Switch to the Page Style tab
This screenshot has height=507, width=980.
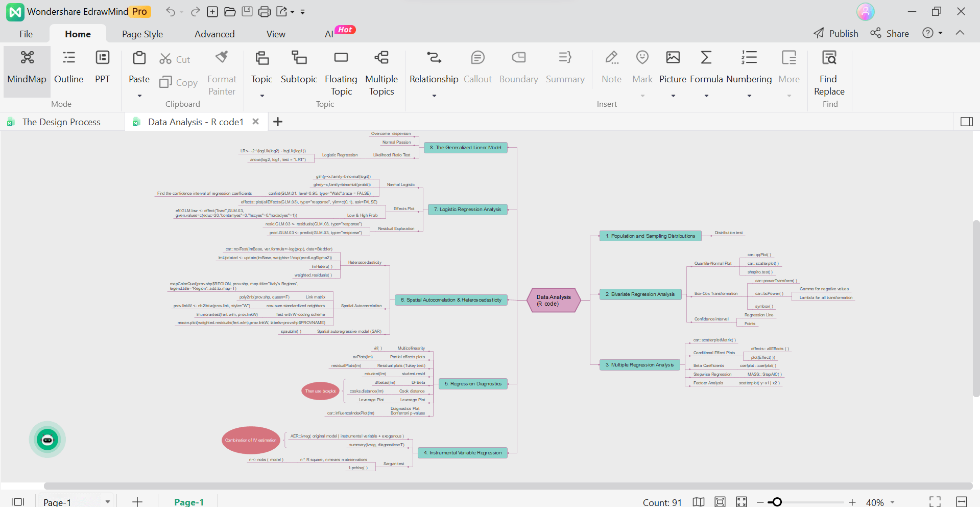pyautogui.click(x=142, y=34)
